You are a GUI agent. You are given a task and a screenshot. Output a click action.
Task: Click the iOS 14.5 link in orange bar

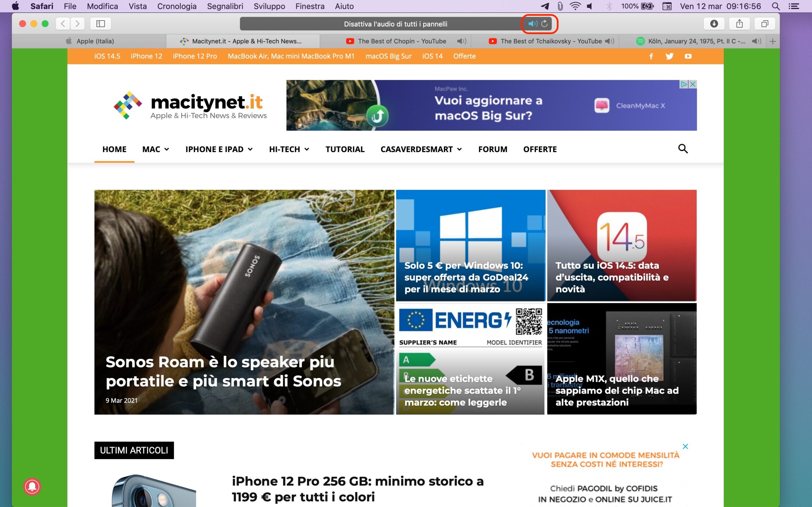(107, 56)
